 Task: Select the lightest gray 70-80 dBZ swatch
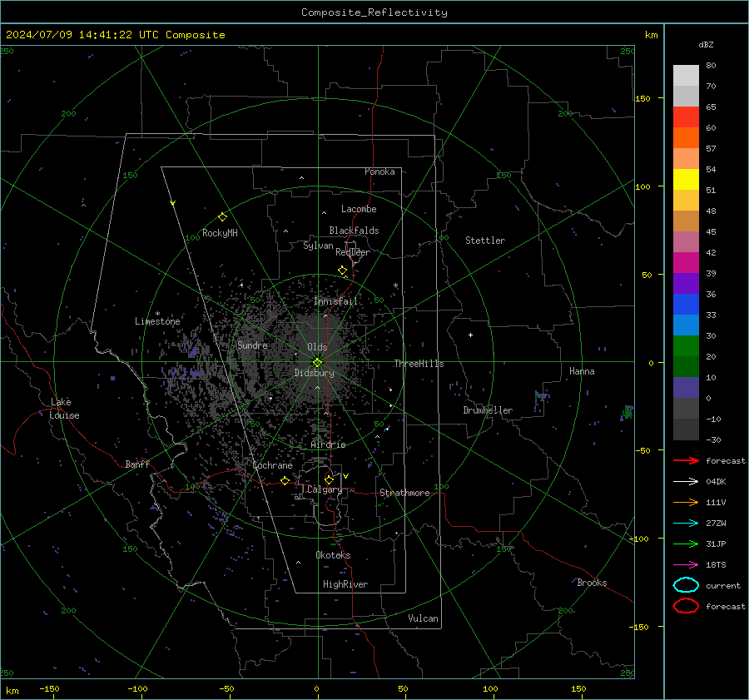pyautogui.click(x=686, y=75)
